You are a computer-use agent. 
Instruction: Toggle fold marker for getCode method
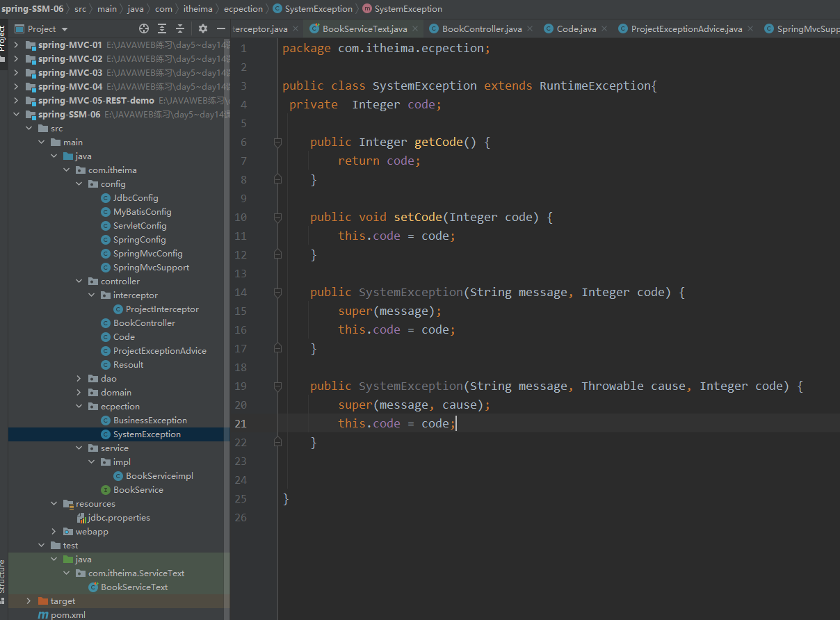(x=277, y=142)
